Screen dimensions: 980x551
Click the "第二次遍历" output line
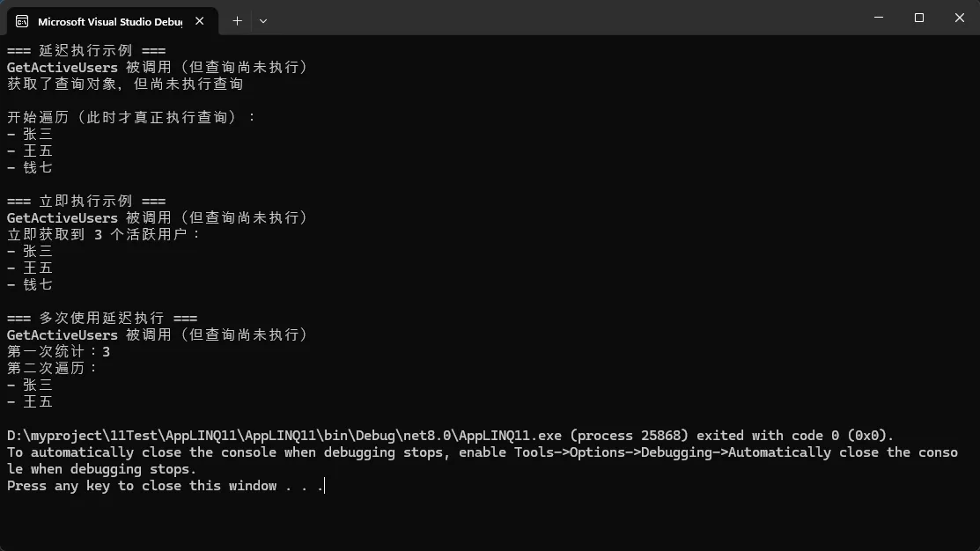[x=53, y=369]
